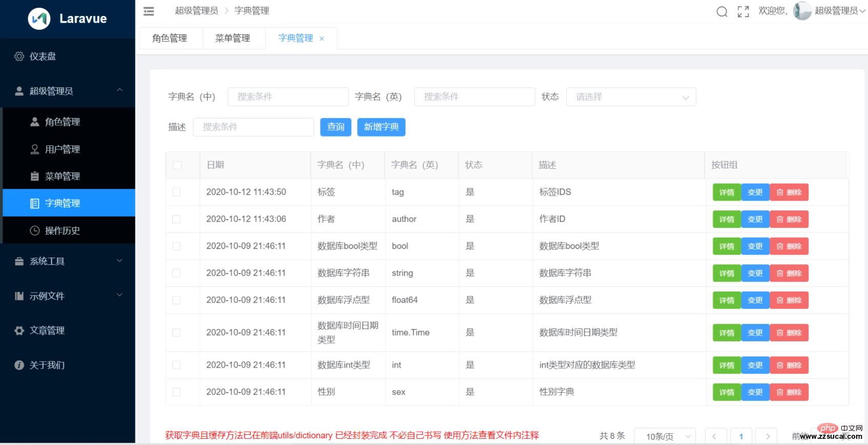Image resolution: width=868 pixels, height=445 pixels.
Task: Open the header search magnifier icon
Action: (x=722, y=11)
